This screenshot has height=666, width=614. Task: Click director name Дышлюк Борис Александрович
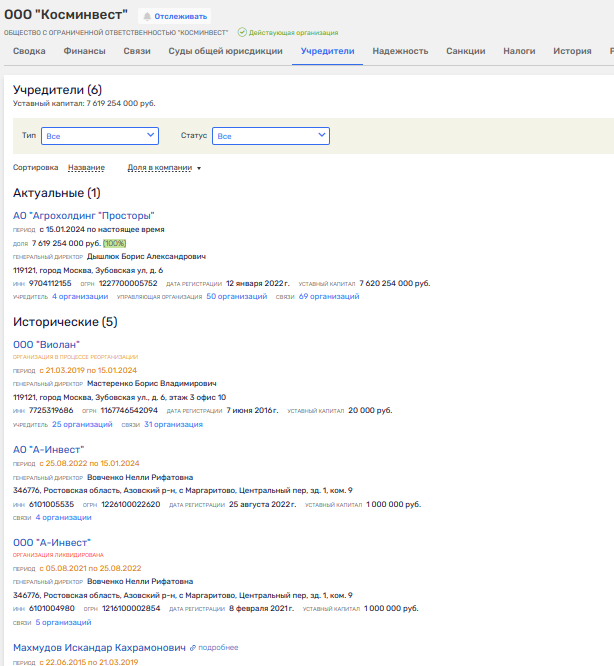coord(146,257)
